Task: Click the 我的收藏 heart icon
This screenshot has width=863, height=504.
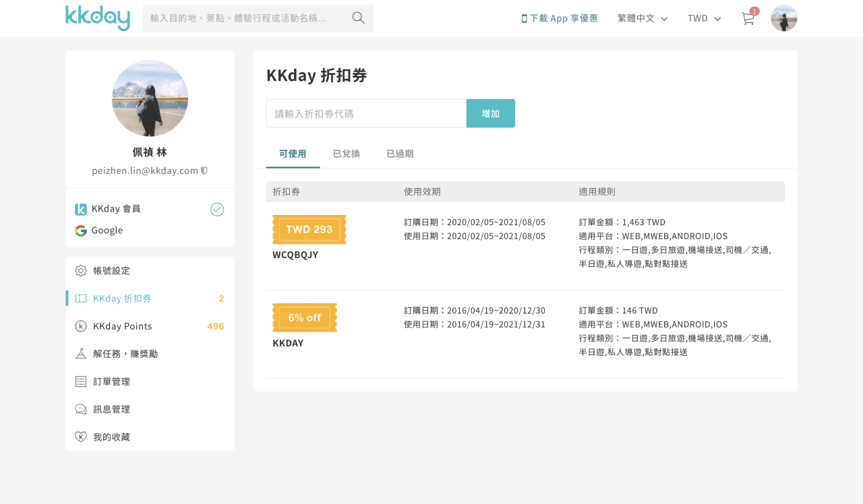Action: tap(81, 437)
